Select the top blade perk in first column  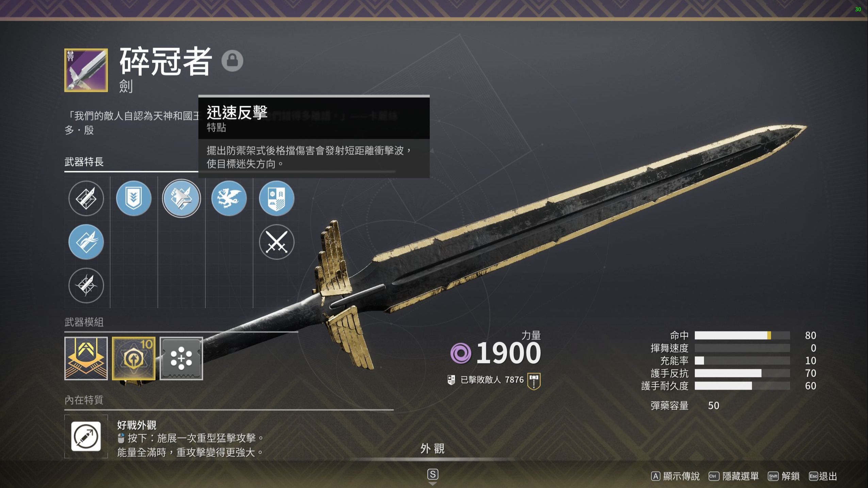[86, 198]
